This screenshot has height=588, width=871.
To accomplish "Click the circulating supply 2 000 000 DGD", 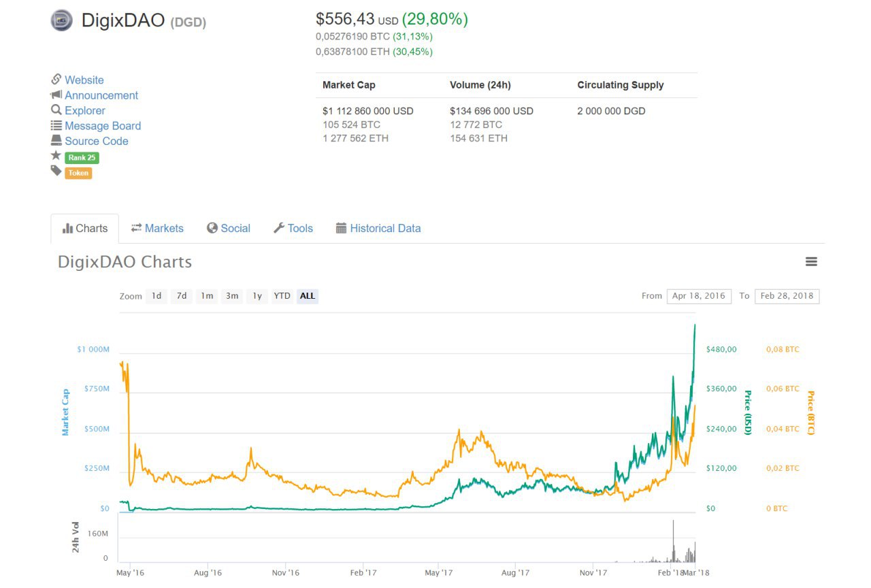I will [612, 111].
